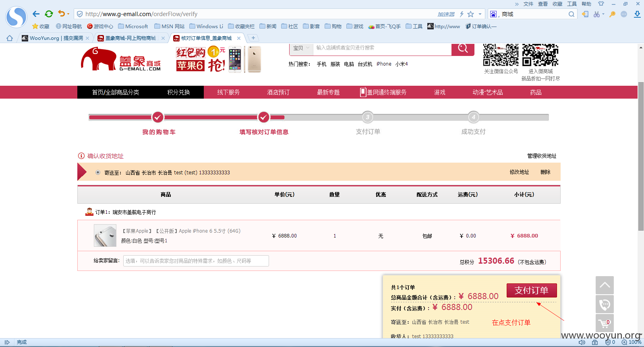Expand hidden menu items chevron
The width and height of the screenshot is (644, 347).
click(517, 4)
